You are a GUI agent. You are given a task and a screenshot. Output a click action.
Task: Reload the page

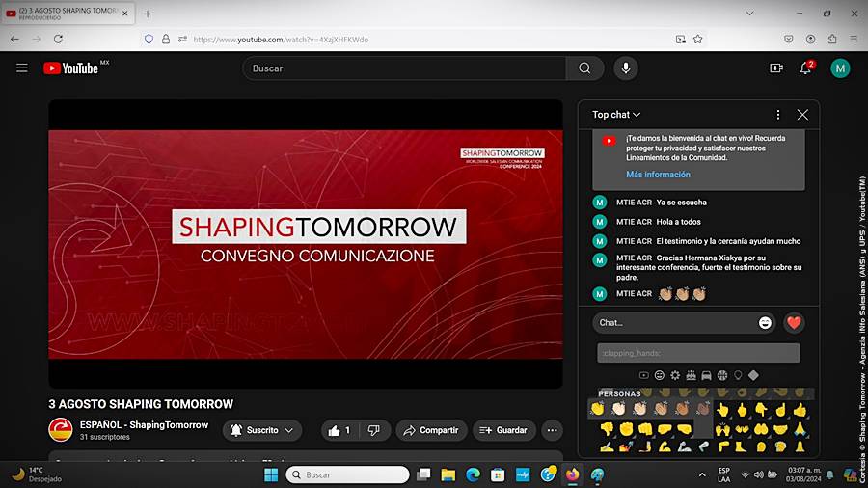click(x=58, y=40)
